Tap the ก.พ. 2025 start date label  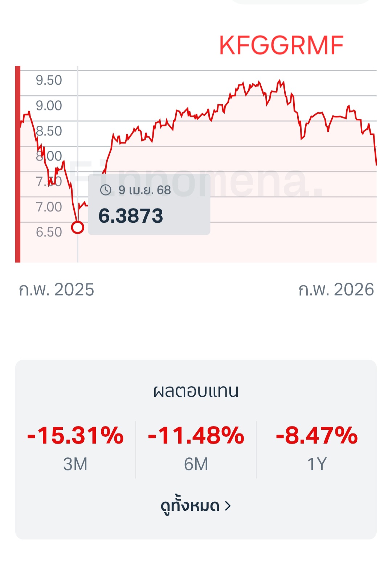57,290
